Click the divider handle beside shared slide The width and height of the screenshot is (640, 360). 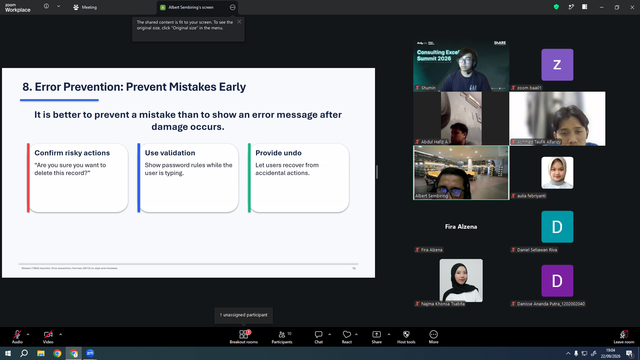click(377, 172)
